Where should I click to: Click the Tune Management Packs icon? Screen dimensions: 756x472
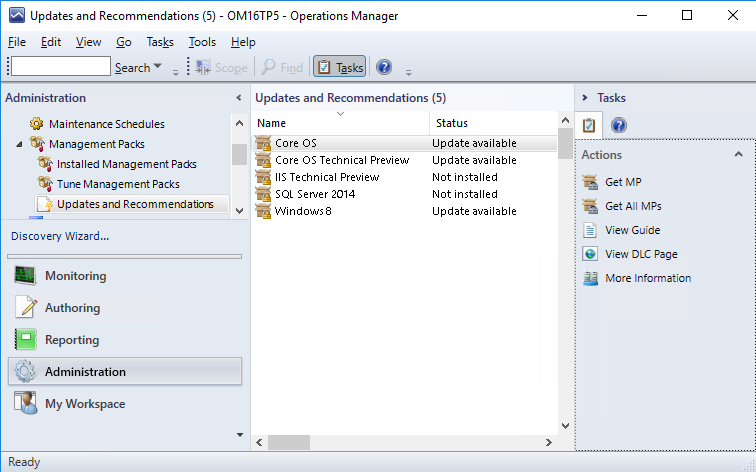point(45,184)
